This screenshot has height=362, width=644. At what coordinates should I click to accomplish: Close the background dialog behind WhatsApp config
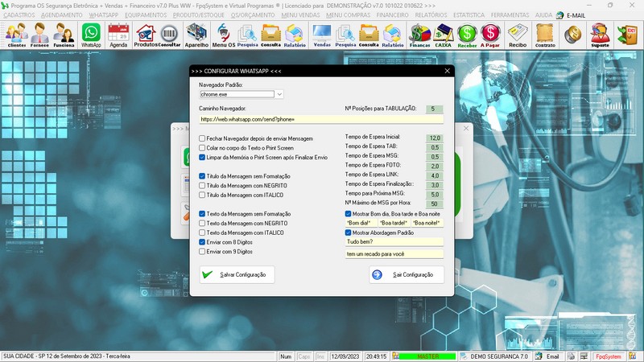pos(466,129)
